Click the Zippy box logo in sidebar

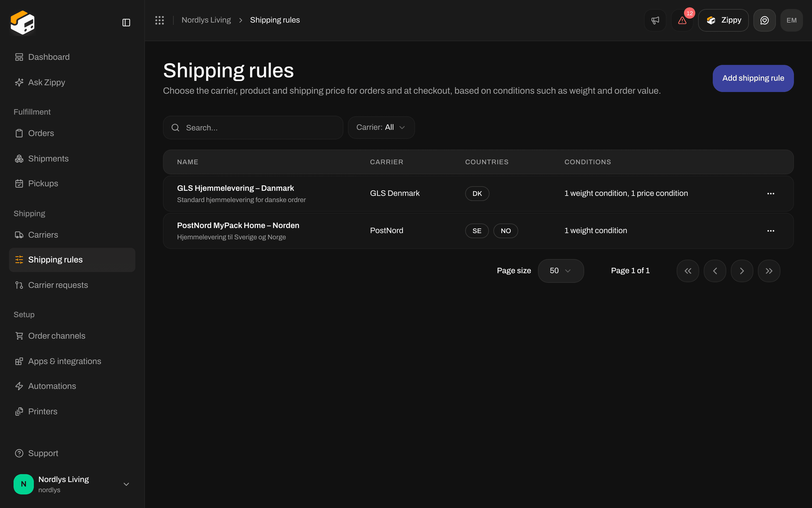(23, 23)
